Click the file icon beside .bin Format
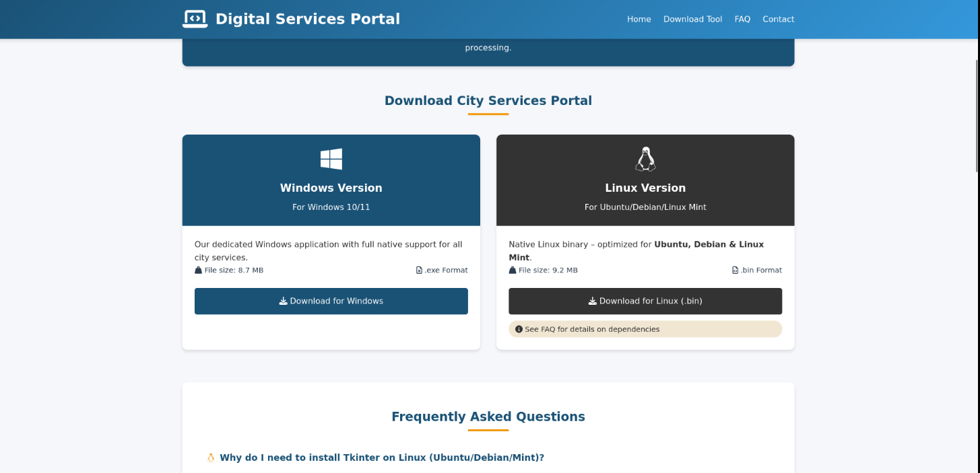 pos(735,270)
